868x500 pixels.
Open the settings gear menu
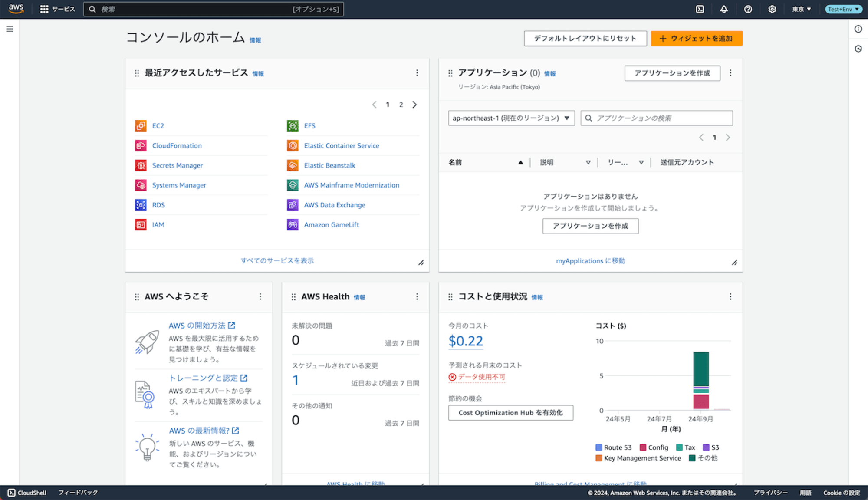pyautogui.click(x=772, y=9)
